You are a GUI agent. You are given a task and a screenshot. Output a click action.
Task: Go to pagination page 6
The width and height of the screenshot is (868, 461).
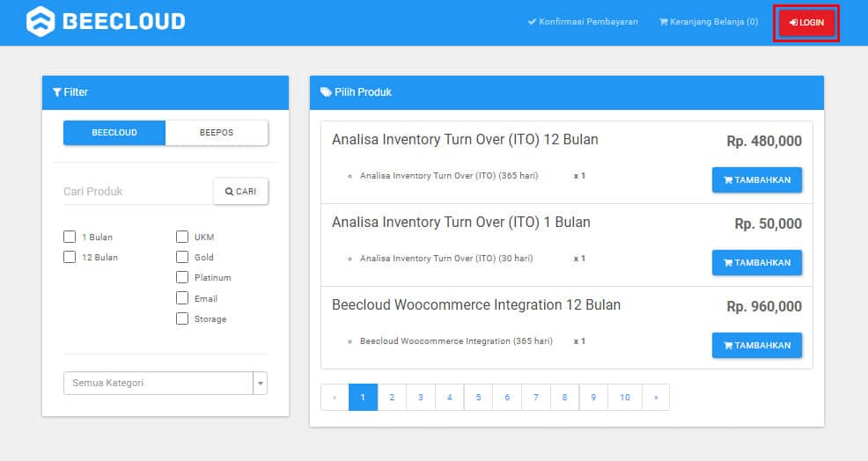point(507,398)
